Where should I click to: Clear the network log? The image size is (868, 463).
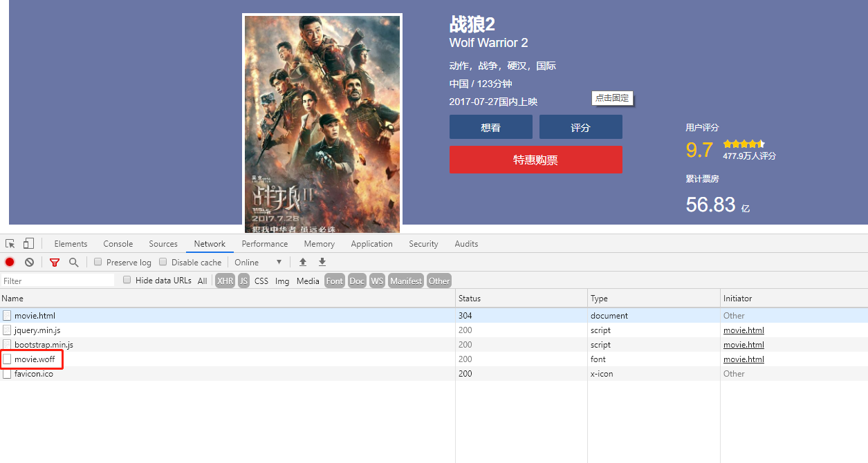(29, 262)
